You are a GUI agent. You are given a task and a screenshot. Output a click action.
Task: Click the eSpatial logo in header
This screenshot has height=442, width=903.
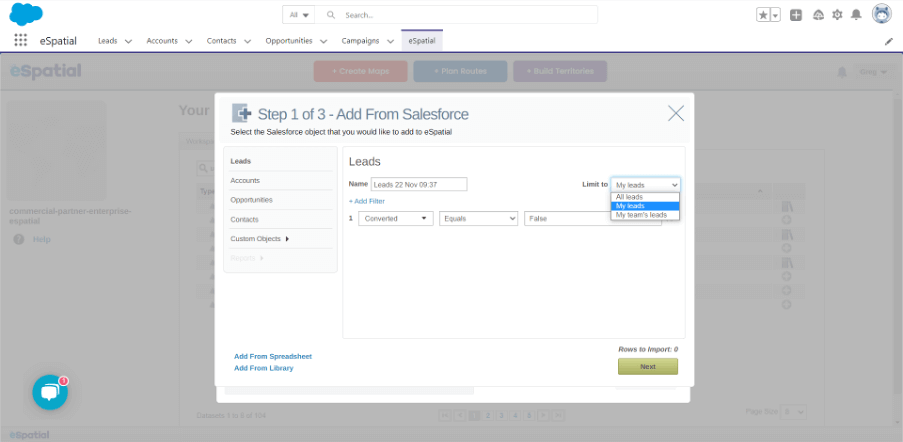point(45,71)
